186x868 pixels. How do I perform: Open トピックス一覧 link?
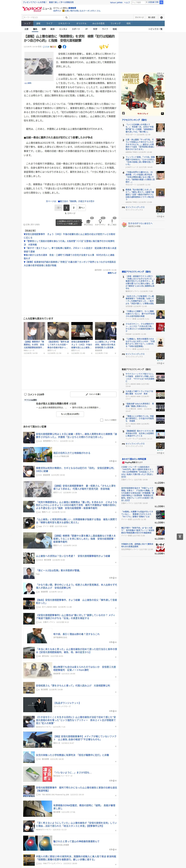155,29
